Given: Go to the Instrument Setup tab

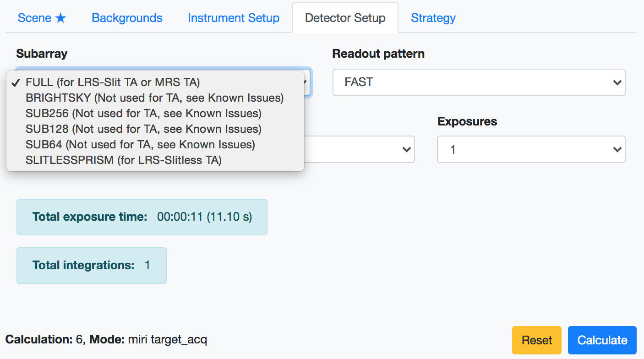Looking at the screenshot, I should [x=233, y=18].
